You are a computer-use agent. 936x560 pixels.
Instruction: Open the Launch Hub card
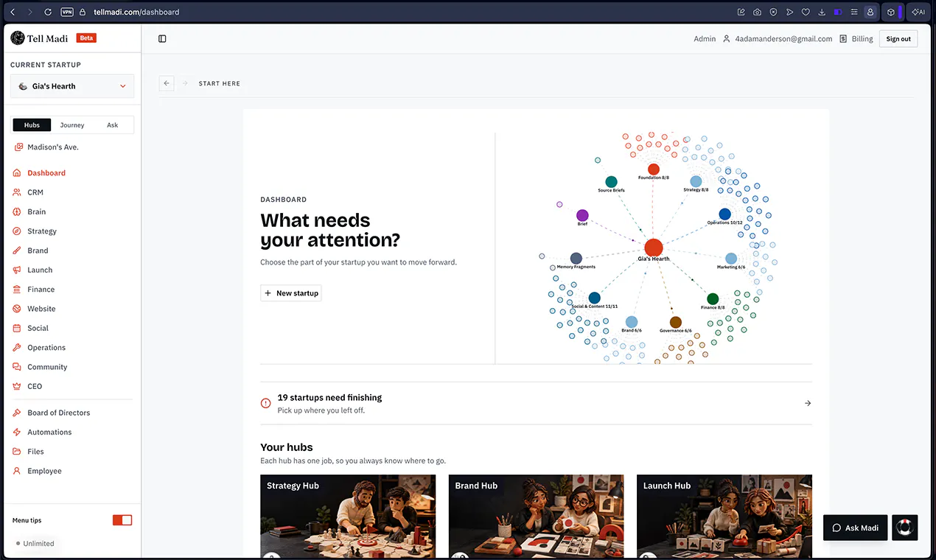click(x=724, y=517)
